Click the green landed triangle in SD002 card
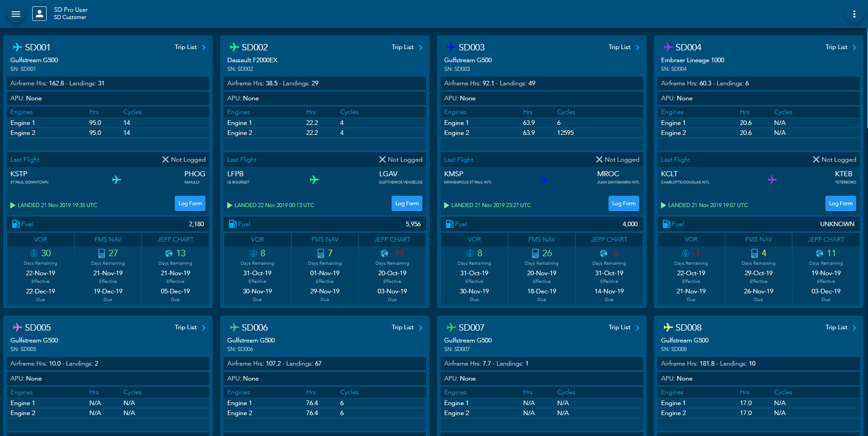 point(230,205)
